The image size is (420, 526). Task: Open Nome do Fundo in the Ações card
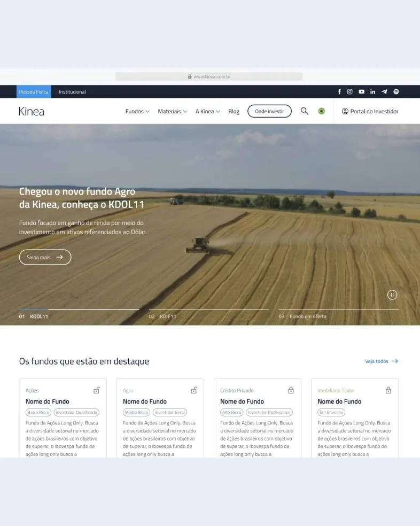48,401
